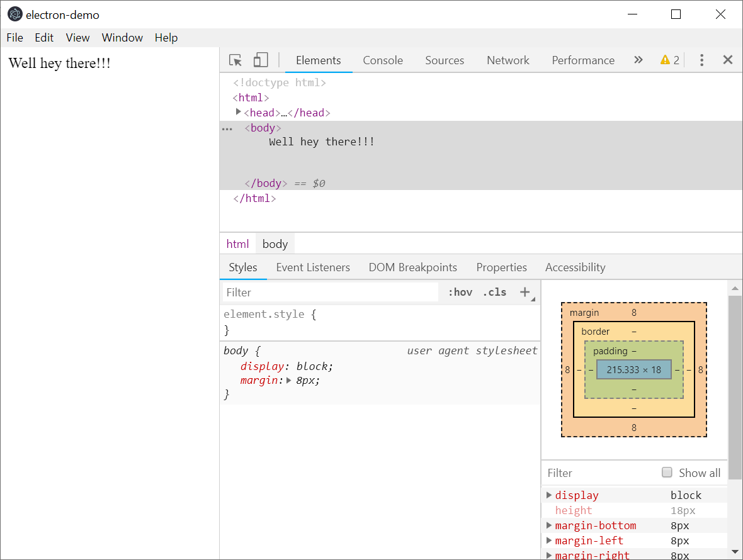Click the 'Well hey there!!!' page text

[x=60, y=63]
